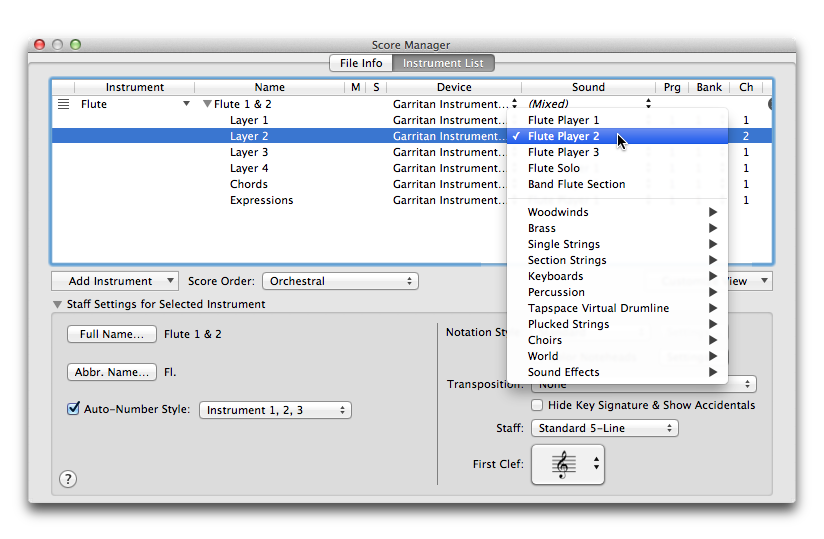The height and width of the screenshot is (539, 824).
Task: Open the Choirs sound submenu
Action: tap(617, 340)
